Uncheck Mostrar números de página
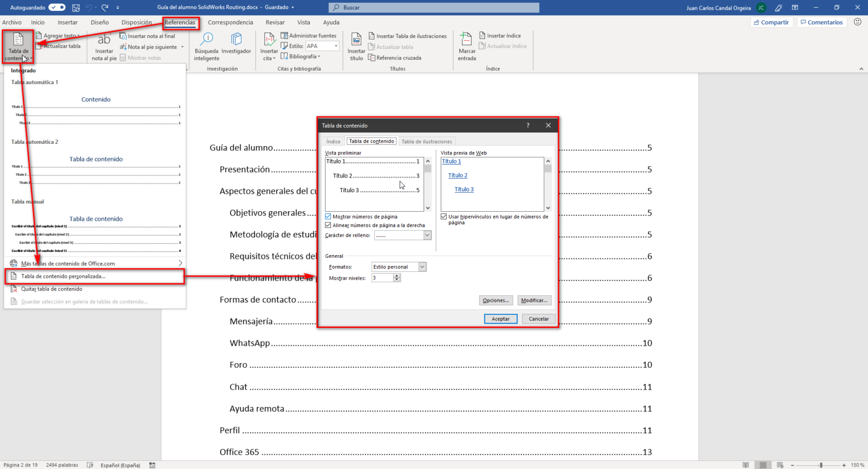 328,217
